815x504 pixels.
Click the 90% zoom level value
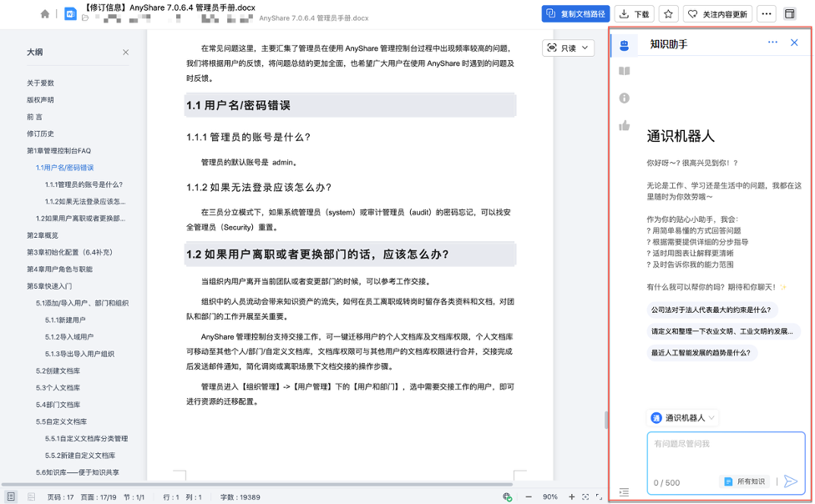pos(550,496)
